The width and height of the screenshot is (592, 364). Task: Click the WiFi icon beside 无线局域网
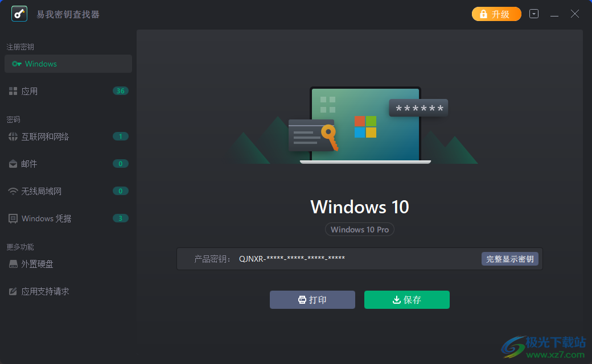pyautogui.click(x=13, y=191)
